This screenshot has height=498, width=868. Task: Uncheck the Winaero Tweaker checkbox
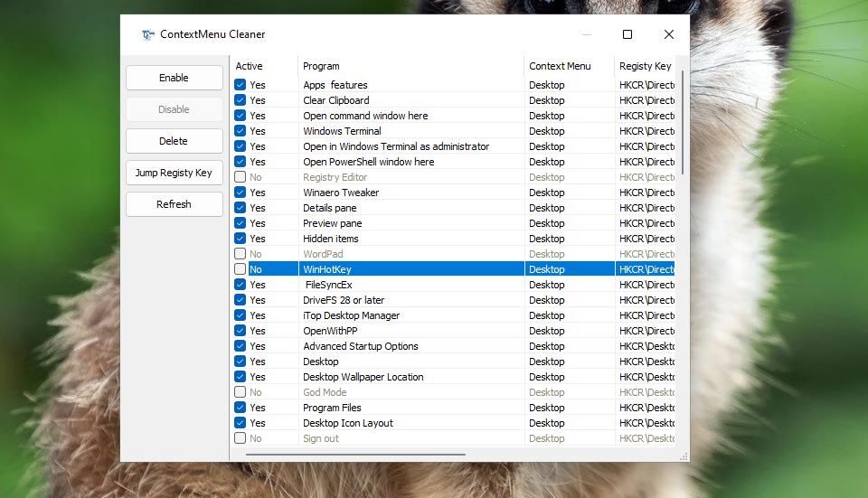pyautogui.click(x=241, y=193)
